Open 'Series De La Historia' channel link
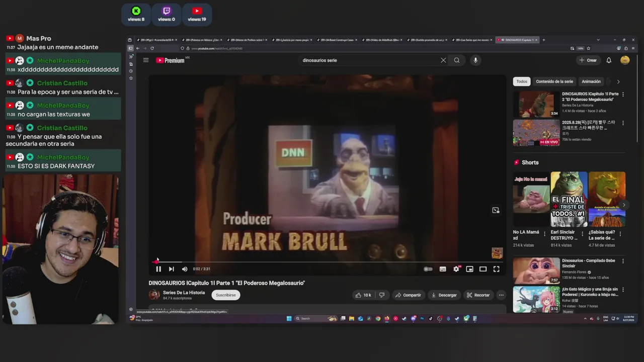 click(184, 293)
